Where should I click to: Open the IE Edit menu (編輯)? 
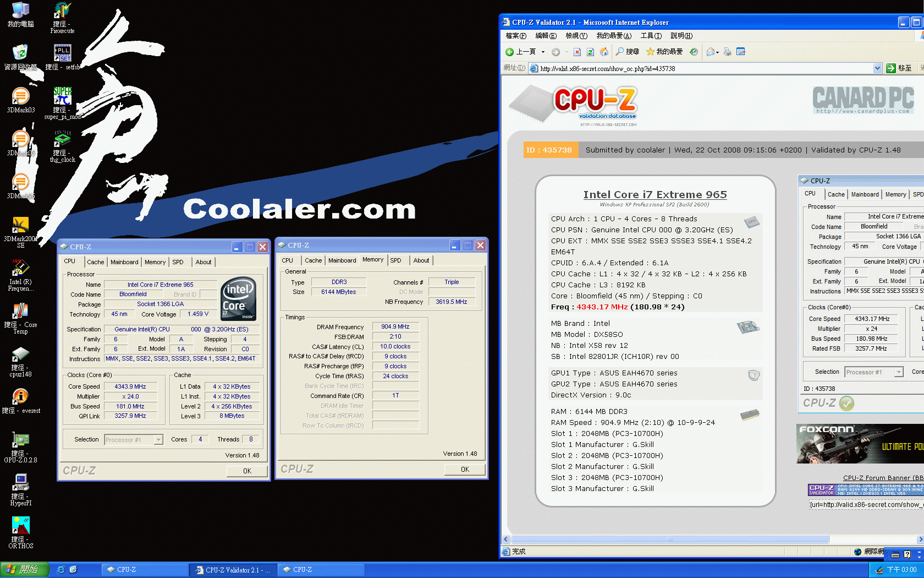pos(546,36)
